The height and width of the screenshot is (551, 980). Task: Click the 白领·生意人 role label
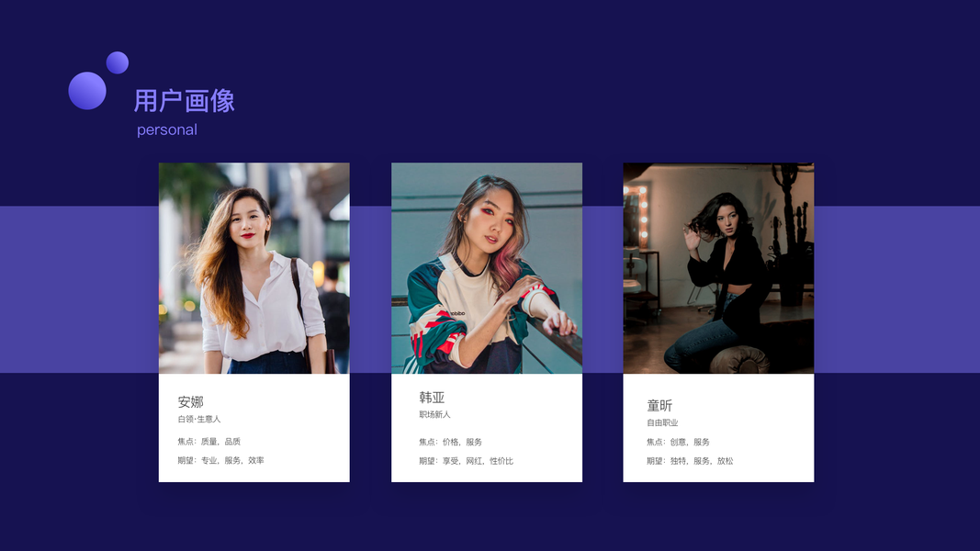[199, 419]
